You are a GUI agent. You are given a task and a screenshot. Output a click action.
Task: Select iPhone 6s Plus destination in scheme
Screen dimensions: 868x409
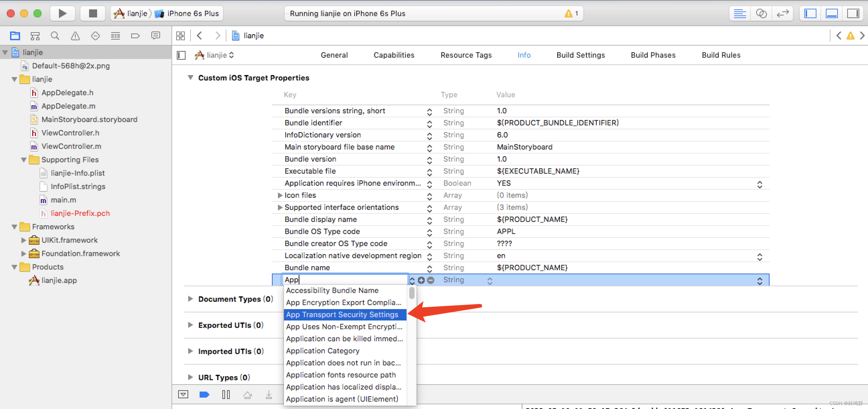pos(187,13)
